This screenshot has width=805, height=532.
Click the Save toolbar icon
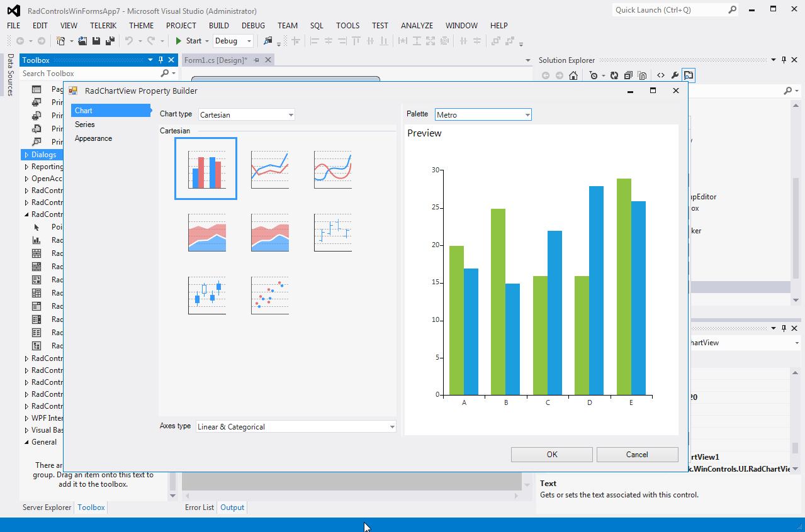click(96, 41)
